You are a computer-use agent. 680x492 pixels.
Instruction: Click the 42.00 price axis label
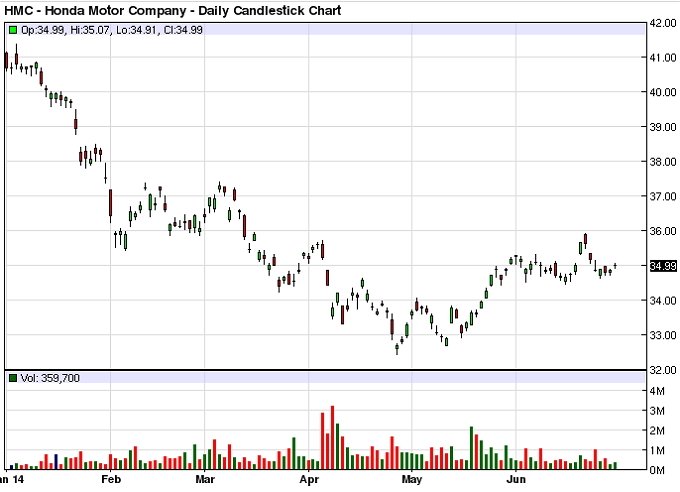point(663,23)
